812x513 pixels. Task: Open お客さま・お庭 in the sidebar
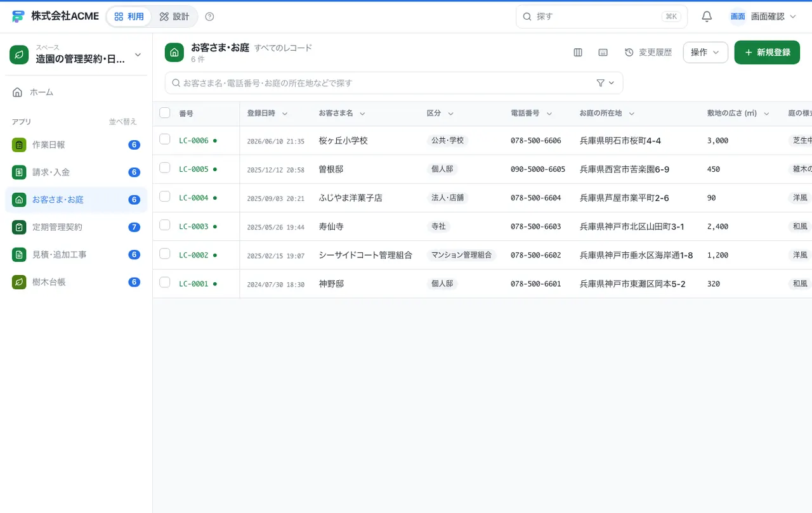(x=76, y=200)
